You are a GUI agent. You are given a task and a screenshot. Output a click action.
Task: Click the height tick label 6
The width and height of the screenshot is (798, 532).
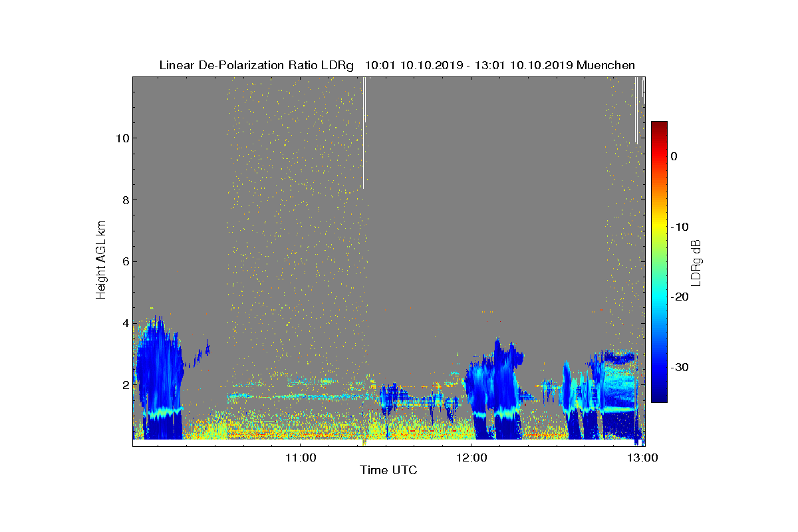[x=125, y=261]
